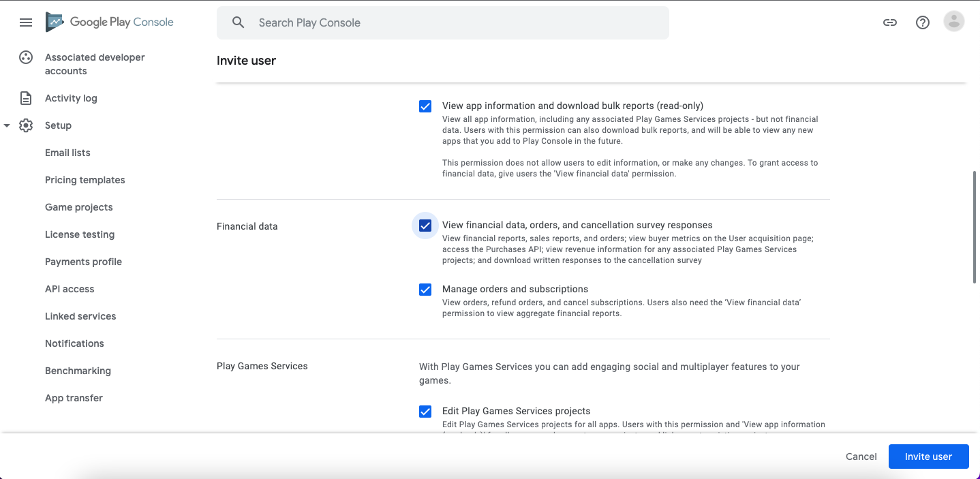Open the help question mark icon
This screenshot has height=479, width=980.
point(923,22)
